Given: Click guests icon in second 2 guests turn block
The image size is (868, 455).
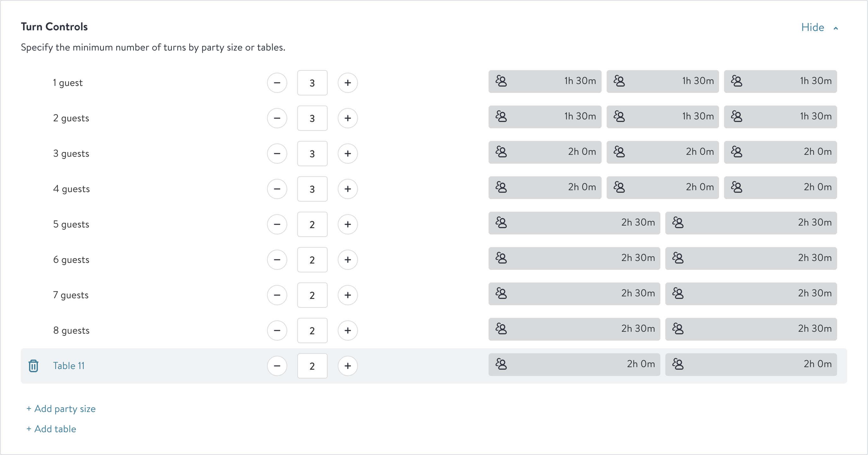Looking at the screenshot, I should tap(619, 116).
